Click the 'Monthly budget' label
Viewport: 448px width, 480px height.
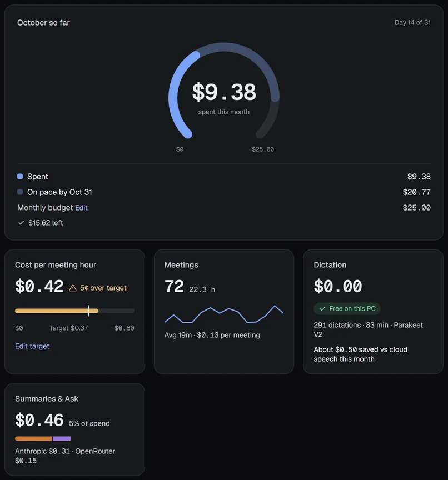click(45, 208)
